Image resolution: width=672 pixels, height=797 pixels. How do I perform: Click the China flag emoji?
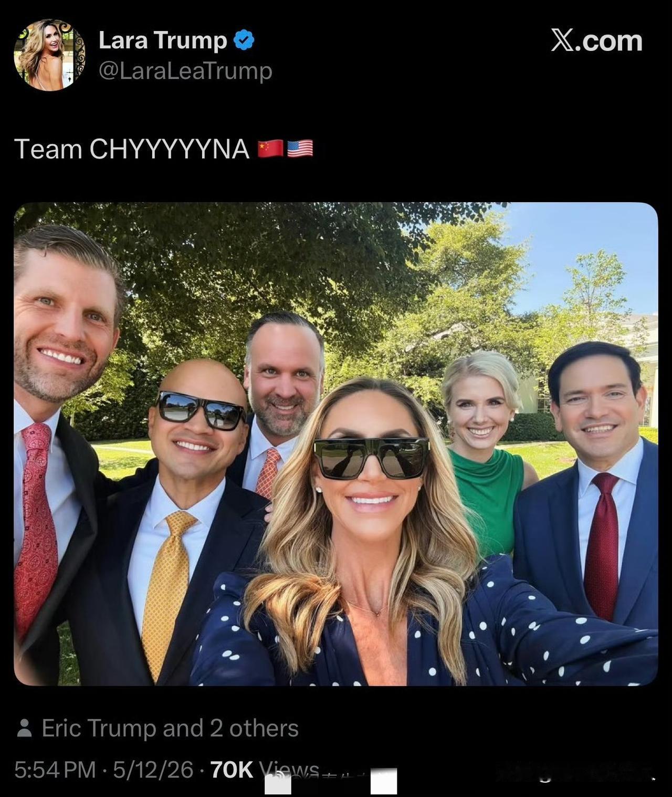pyautogui.click(x=271, y=149)
